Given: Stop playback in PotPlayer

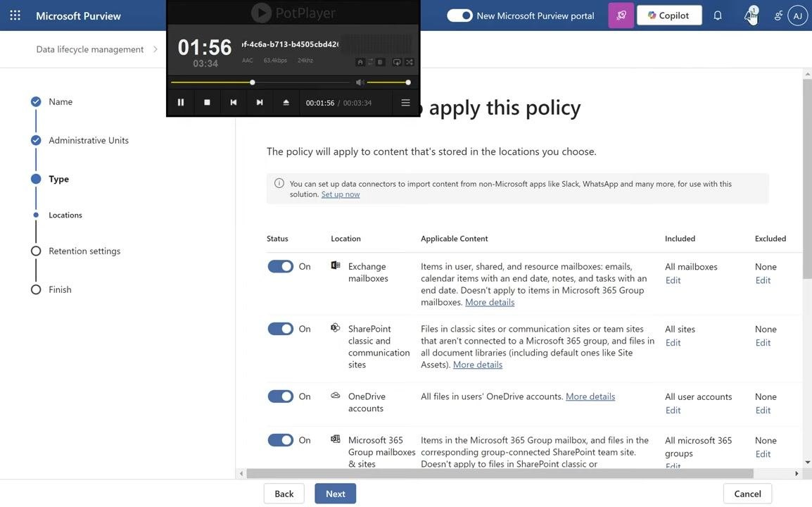Looking at the screenshot, I should click(207, 103).
